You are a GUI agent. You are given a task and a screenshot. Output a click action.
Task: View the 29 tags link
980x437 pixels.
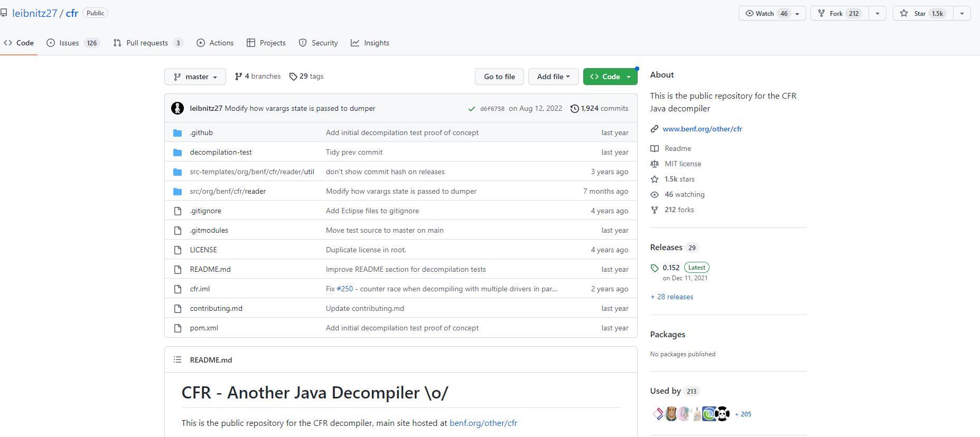pyautogui.click(x=306, y=77)
